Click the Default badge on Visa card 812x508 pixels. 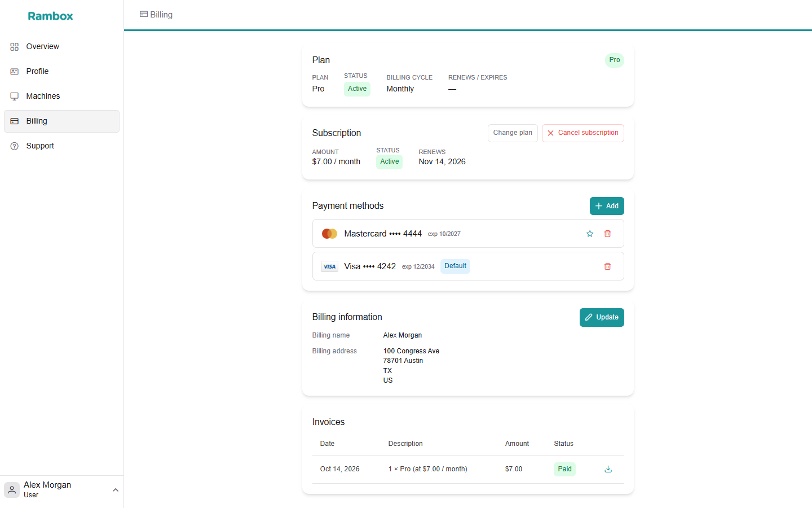455,266
